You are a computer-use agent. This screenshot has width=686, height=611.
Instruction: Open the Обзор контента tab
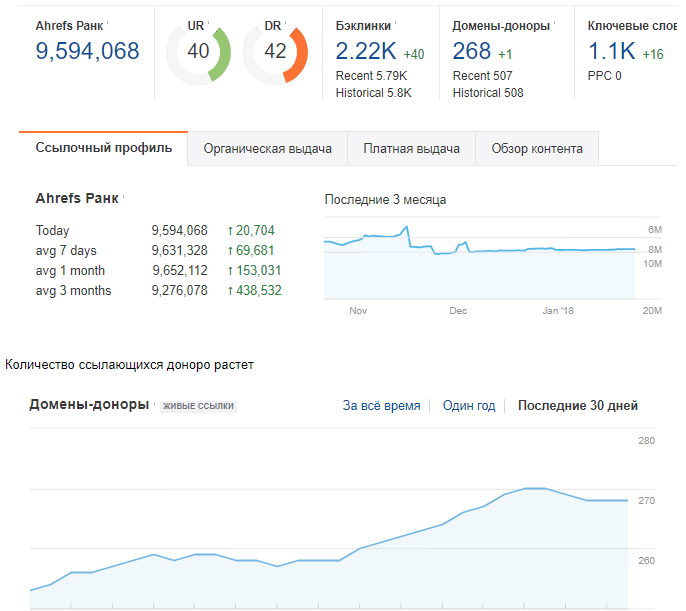point(537,149)
